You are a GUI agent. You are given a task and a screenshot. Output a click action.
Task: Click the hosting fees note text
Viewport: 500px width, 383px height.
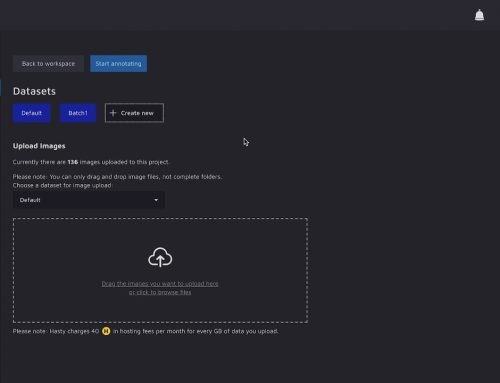coord(146,331)
